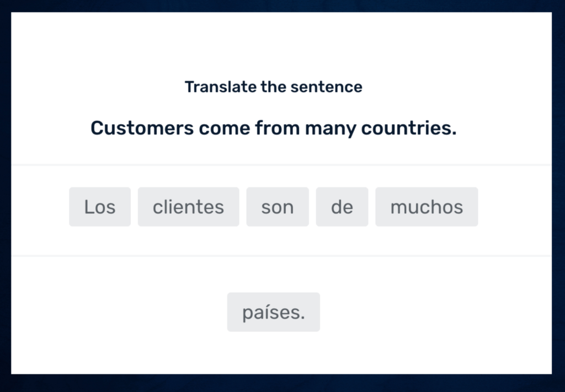
Task: Click the last tile in the top row
Action: coord(427,207)
